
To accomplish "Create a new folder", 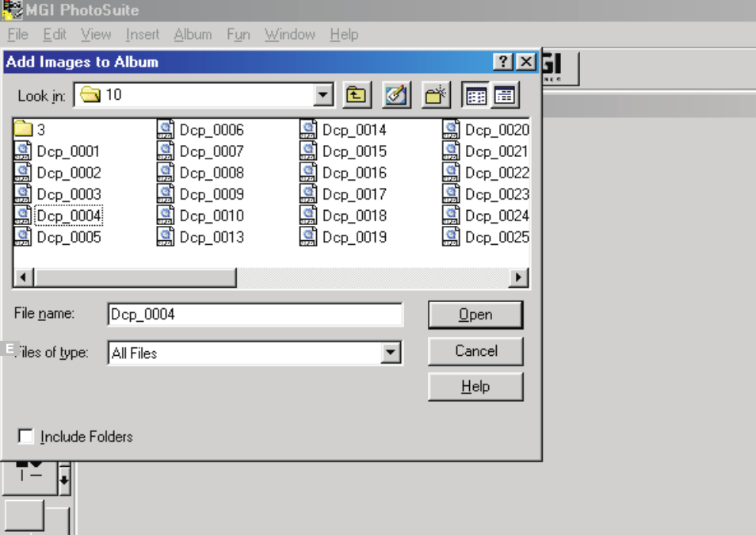I will [x=436, y=94].
